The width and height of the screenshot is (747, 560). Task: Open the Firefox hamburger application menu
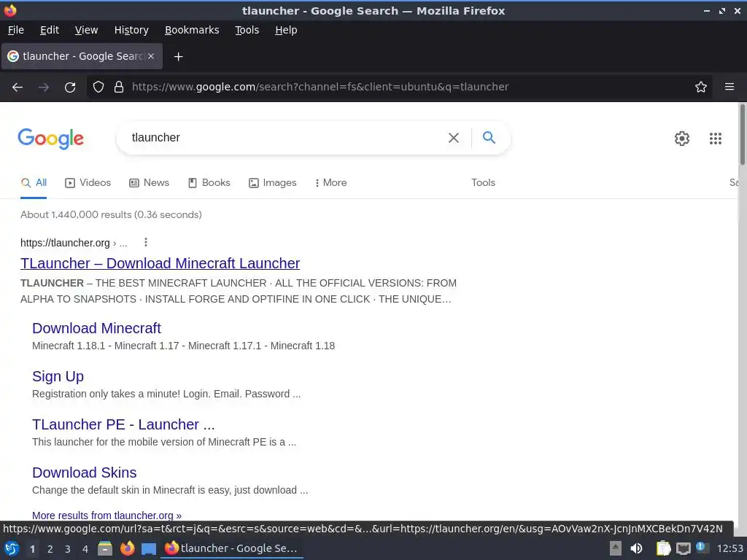pyautogui.click(x=729, y=87)
